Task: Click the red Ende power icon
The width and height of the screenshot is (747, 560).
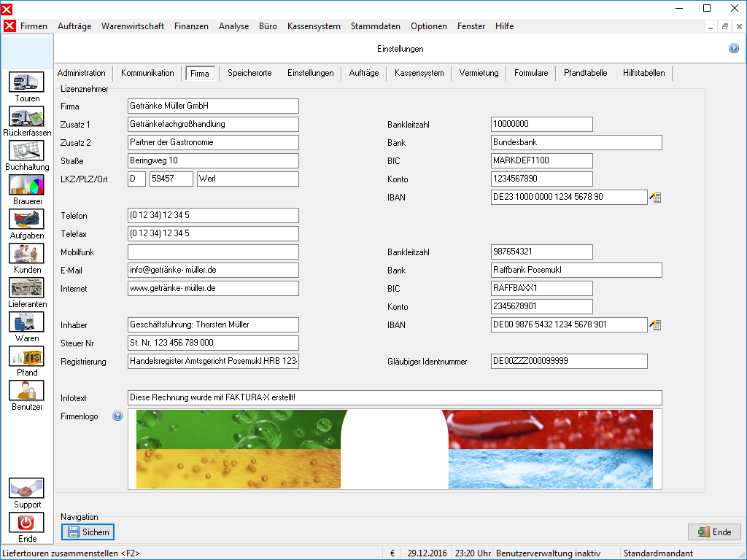Action: coord(26,522)
